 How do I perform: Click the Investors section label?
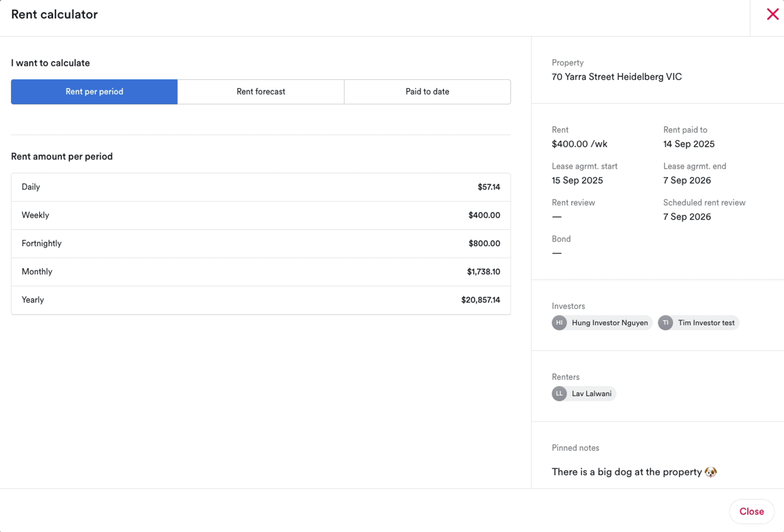568,306
